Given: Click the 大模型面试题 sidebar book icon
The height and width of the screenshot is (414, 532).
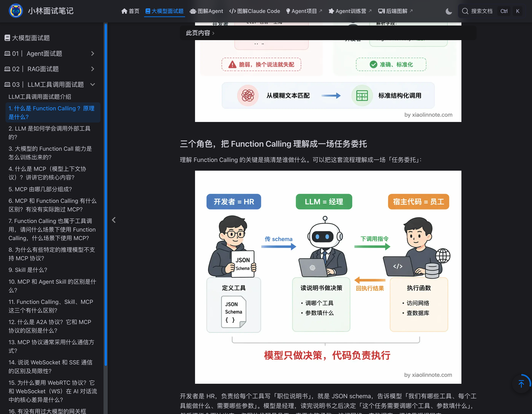Looking at the screenshot, I should coord(7,38).
